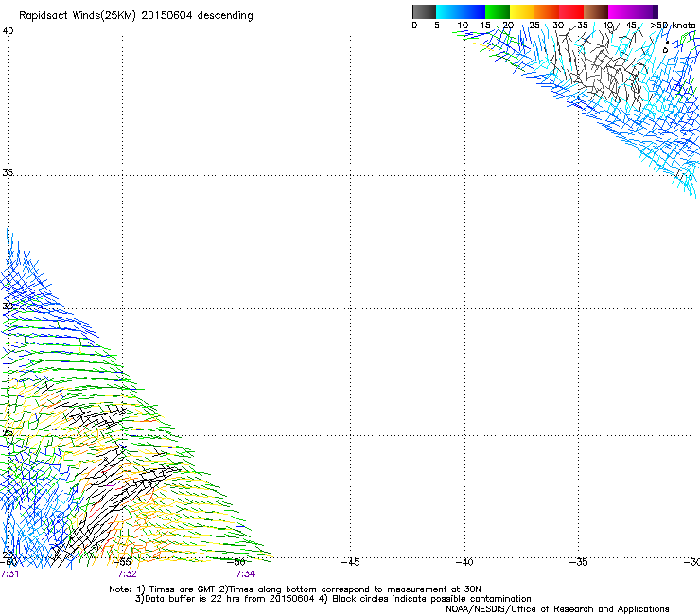Viewport: 700px width, 615px height.
Task: Click the latitude label 35
Action: click(x=8, y=173)
